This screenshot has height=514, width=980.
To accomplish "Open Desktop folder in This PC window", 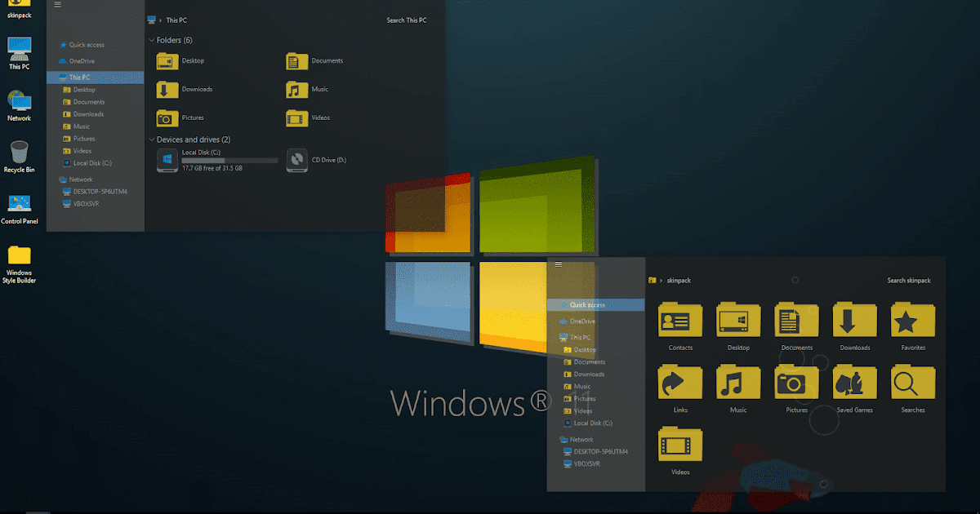I will click(x=168, y=60).
